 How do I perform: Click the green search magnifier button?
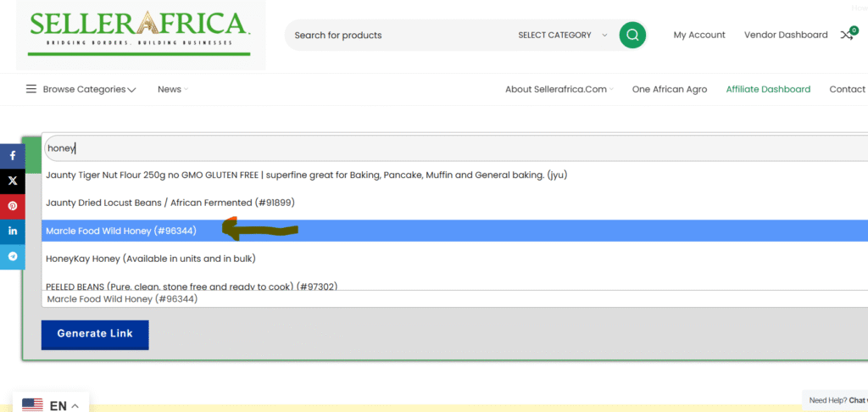click(x=632, y=35)
